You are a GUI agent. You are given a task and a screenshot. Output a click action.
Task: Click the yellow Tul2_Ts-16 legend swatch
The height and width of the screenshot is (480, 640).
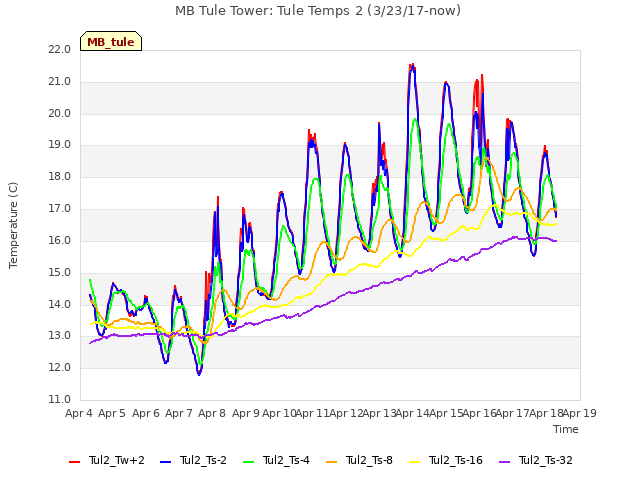415,462
